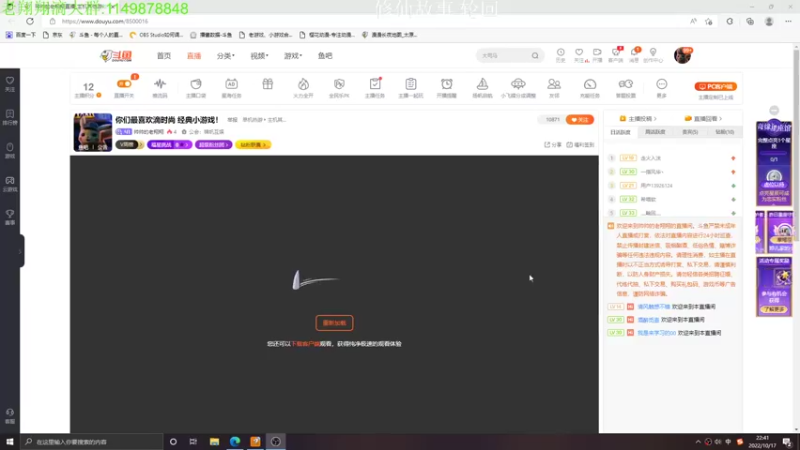Switch to the 周活跃度 tab

click(655, 132)
